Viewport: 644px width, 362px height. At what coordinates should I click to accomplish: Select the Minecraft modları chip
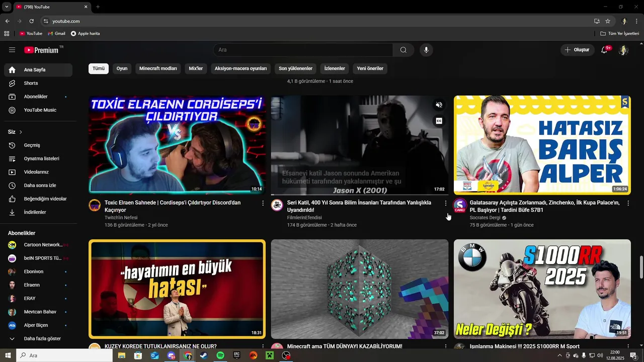click(x=158, y=68)
